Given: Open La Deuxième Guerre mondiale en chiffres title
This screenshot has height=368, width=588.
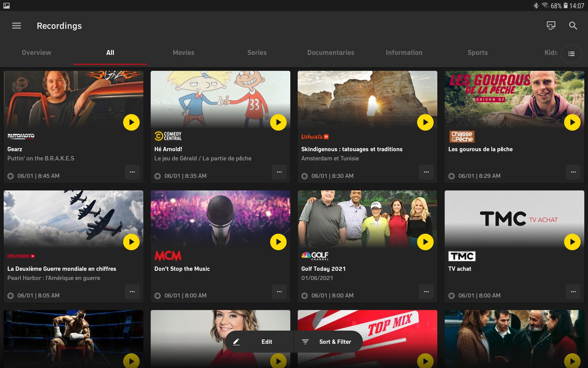Looking at the screenshot, I should 62,269.
